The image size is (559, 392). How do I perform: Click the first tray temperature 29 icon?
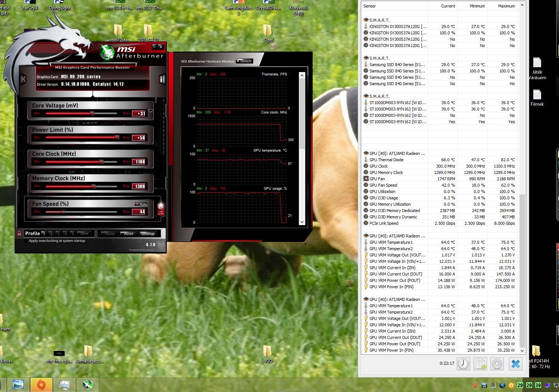coord(520,385)
